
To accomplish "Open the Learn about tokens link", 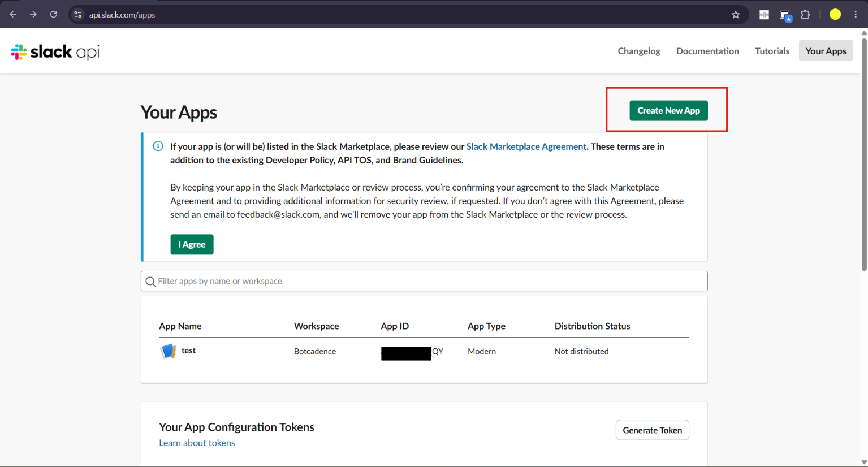I will (197, 443).
